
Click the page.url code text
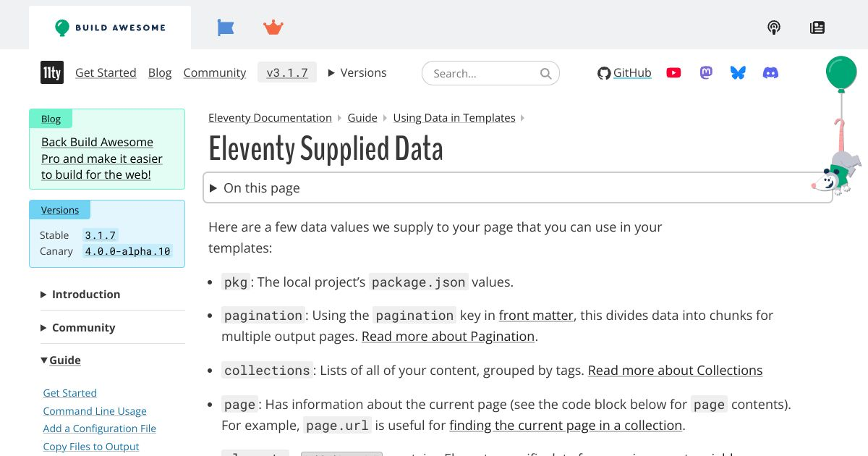coord(338,426)
